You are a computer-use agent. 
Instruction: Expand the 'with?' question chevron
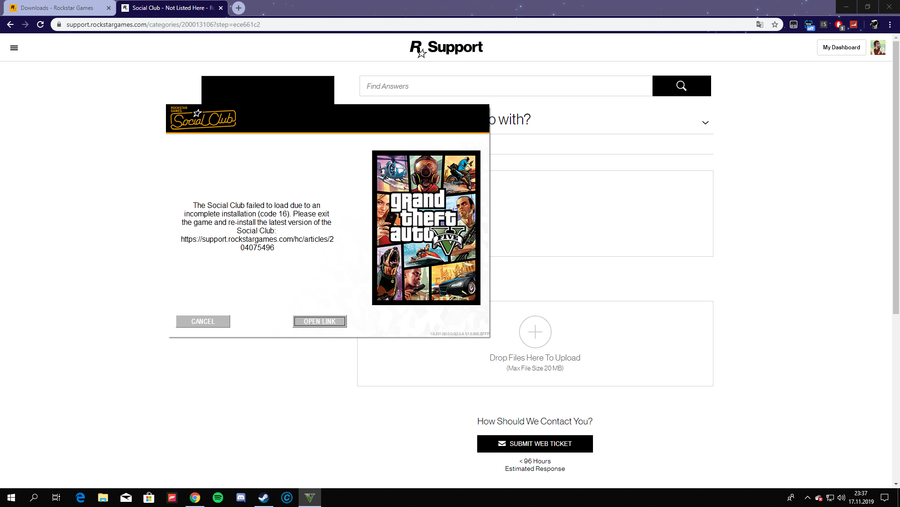point(705,122)
